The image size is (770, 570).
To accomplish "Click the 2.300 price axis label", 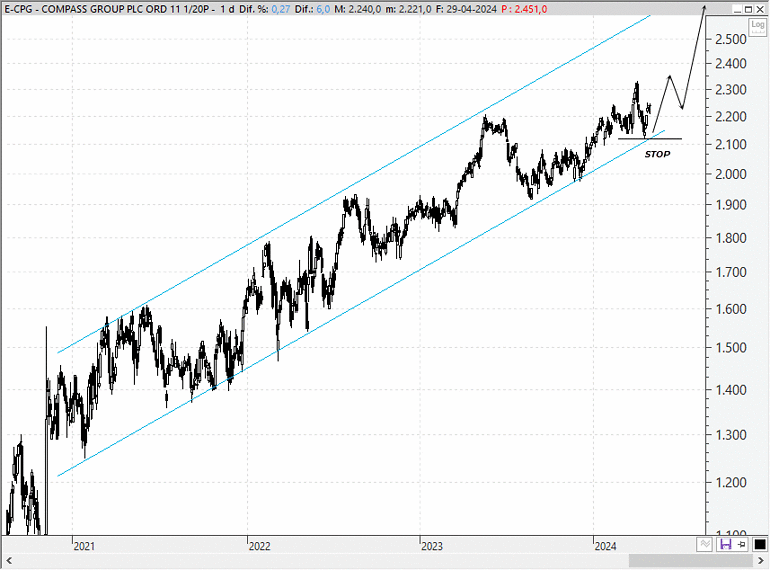I will (x=731, y=90).
